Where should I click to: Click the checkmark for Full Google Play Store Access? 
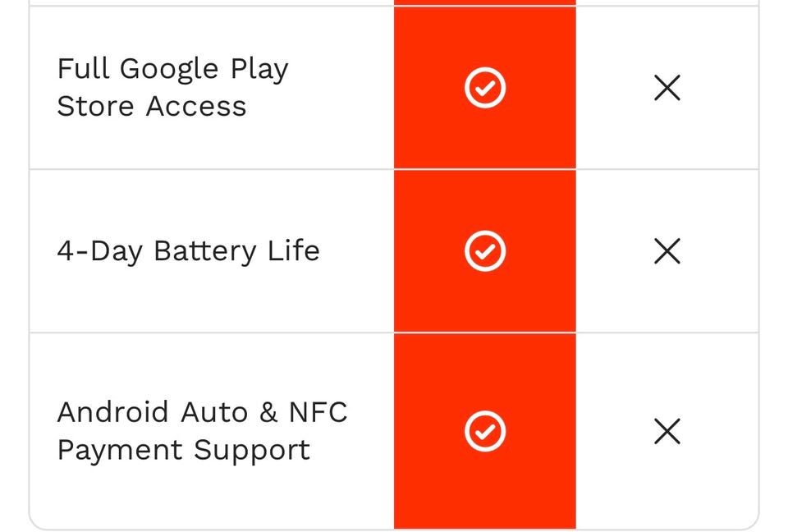pos(485,88)
